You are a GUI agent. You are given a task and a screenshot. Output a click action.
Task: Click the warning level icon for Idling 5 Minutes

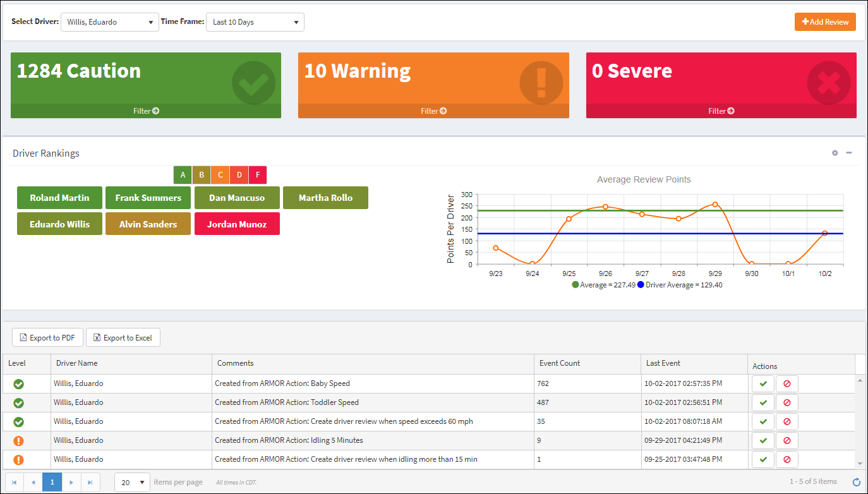click(x=19, y=440)
